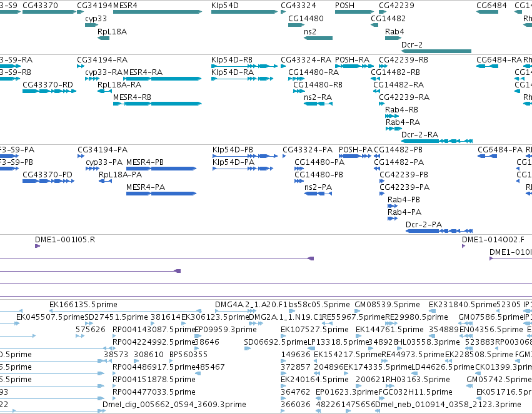The height and width of the screenshot is (414, 532).
Task: Select the Klp54D-PA protein label
Action: tap(233, 162)
